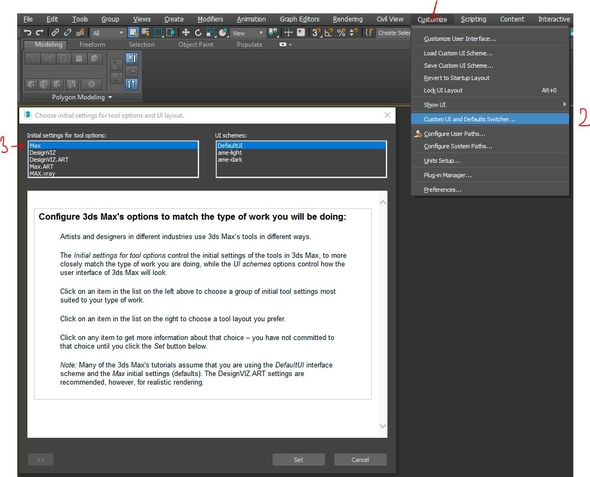Image resolution: width=590 pixels, height=477 pixels.
Task: Select the Select and Rotate tool
Action: pos(198,33)
